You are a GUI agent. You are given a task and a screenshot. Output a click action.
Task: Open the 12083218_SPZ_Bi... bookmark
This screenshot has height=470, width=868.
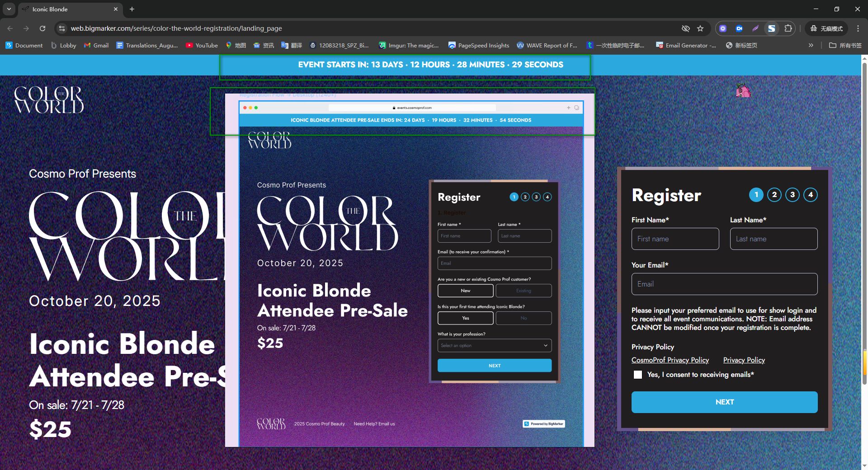tap(339, 45)
